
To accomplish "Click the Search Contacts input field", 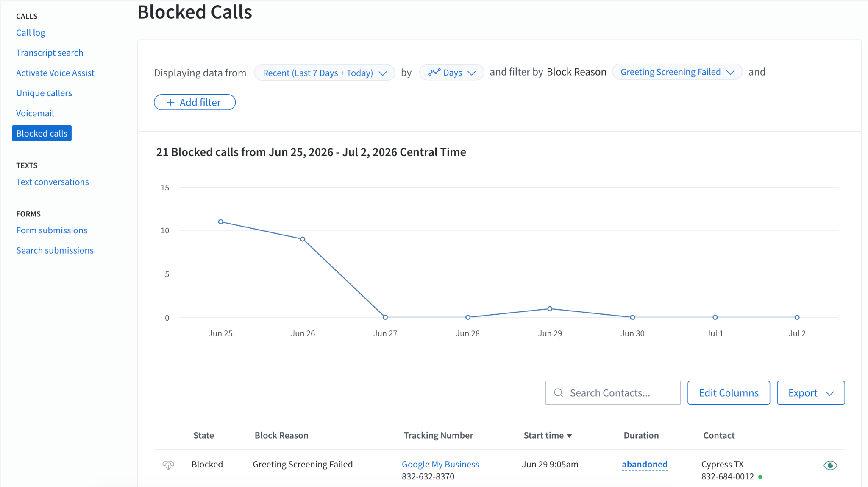I will point(613,393).
